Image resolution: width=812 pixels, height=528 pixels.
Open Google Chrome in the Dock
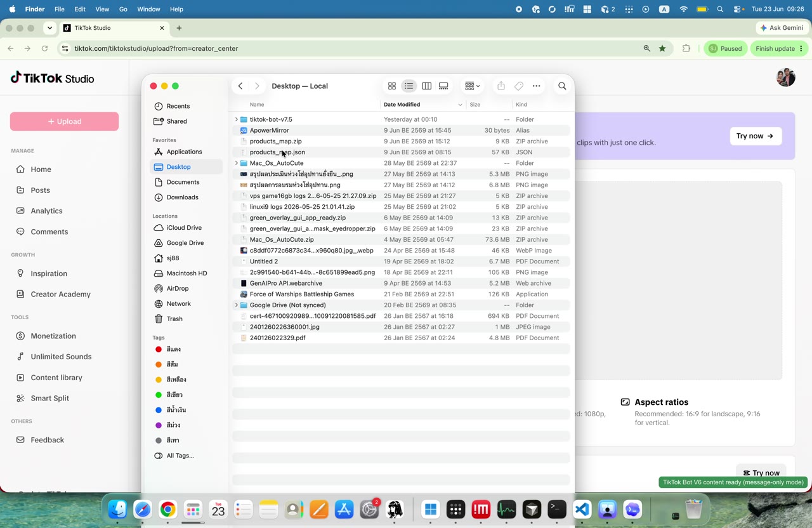(x=167, y=509)
